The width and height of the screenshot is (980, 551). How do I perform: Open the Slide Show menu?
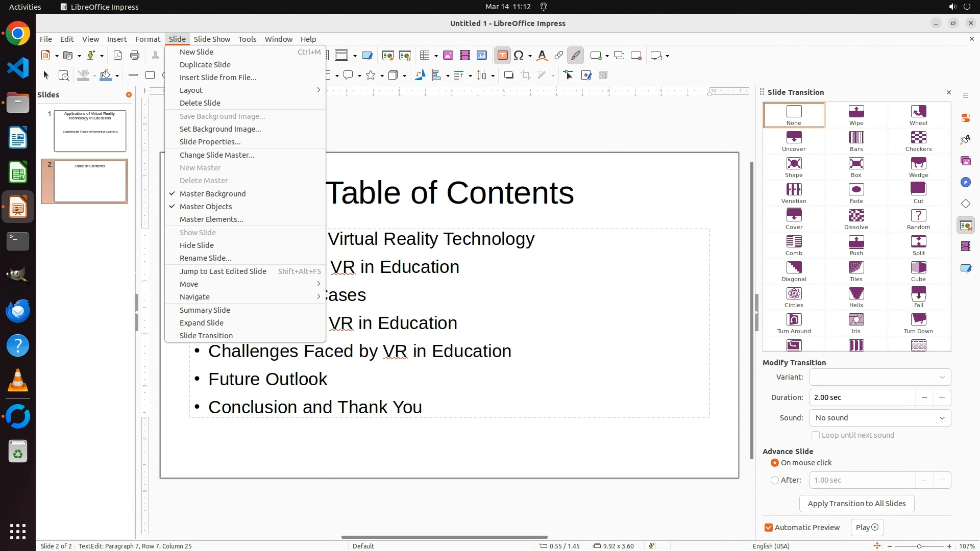pos(212,39)
